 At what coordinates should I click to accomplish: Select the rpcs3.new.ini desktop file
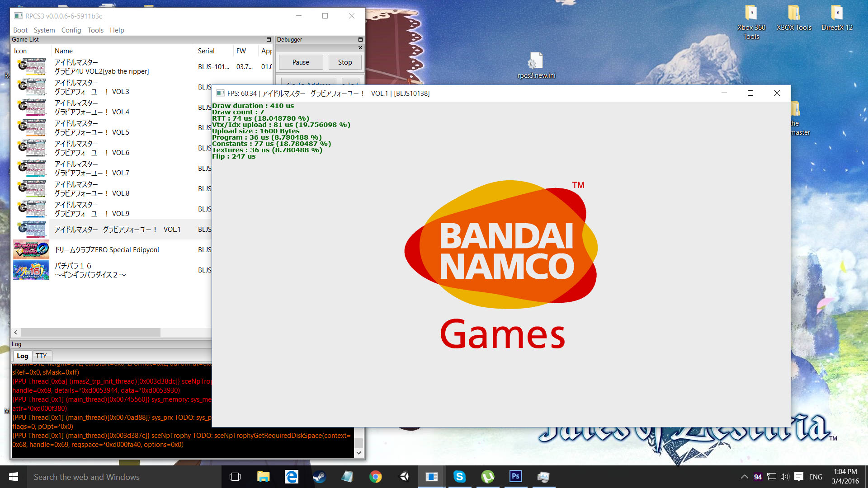click(x=536, y=66)
